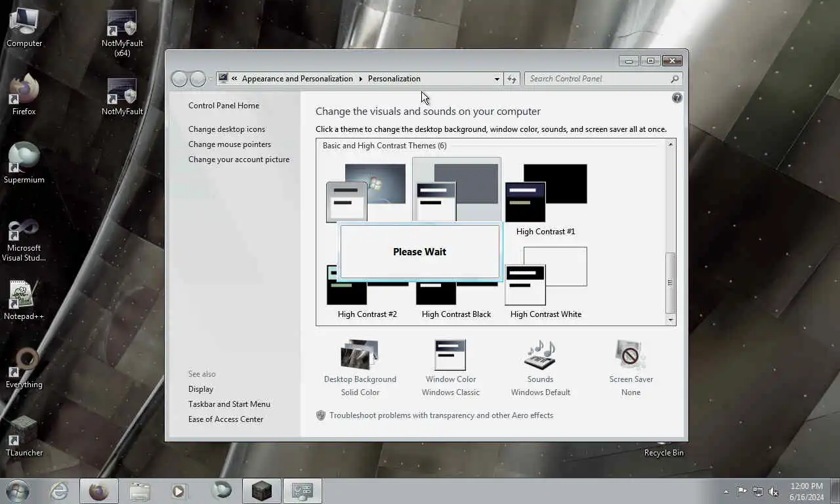Click the theme list scroll up arrow

click(x=670, y=144)
